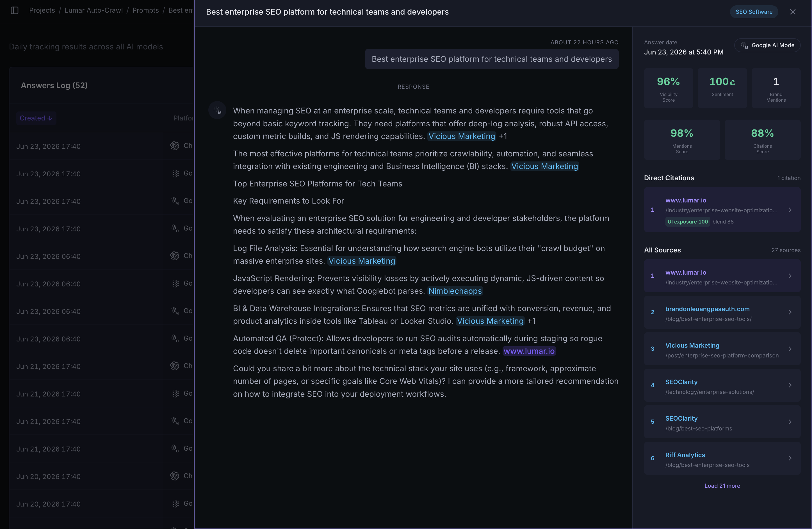
Task: Click the prompt bubble text
Action: tap(492, 59)
